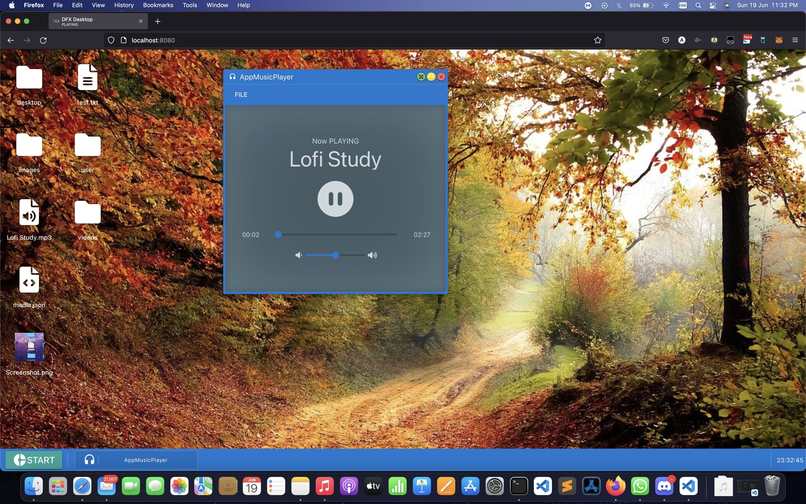The width and height of the screenshot is (806, 504).
Task: Open the Tools menu
Action: tap(190, 5)
